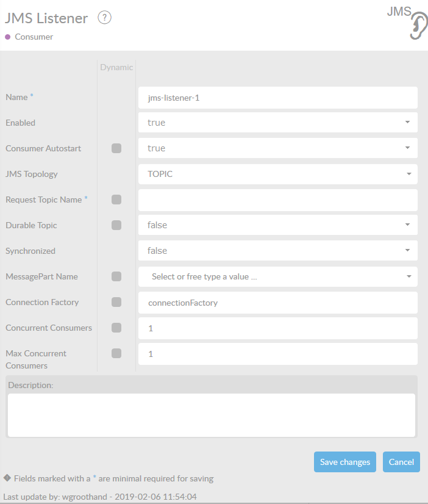This screenshot has width=428, height=504.
Task: Select the Connection Factory text field
Action: point(277,302)
